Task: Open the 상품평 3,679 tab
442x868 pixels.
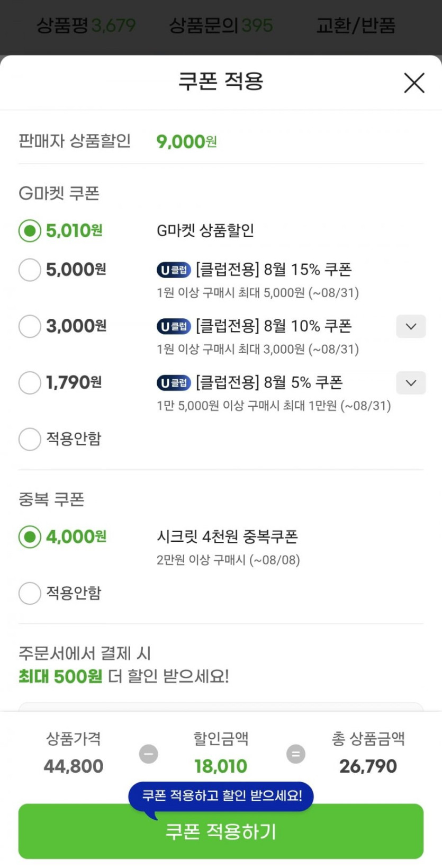Action: pyautogui.click(x=86, y=25)
